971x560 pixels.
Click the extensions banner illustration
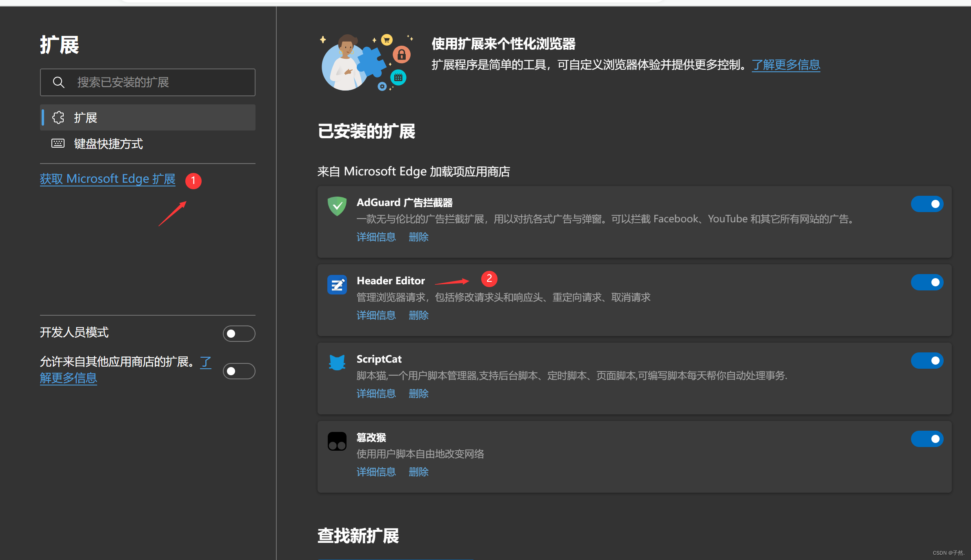tap(367, 62)
